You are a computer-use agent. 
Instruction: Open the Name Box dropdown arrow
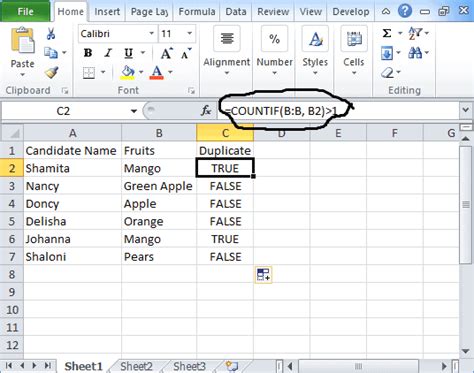134,111
